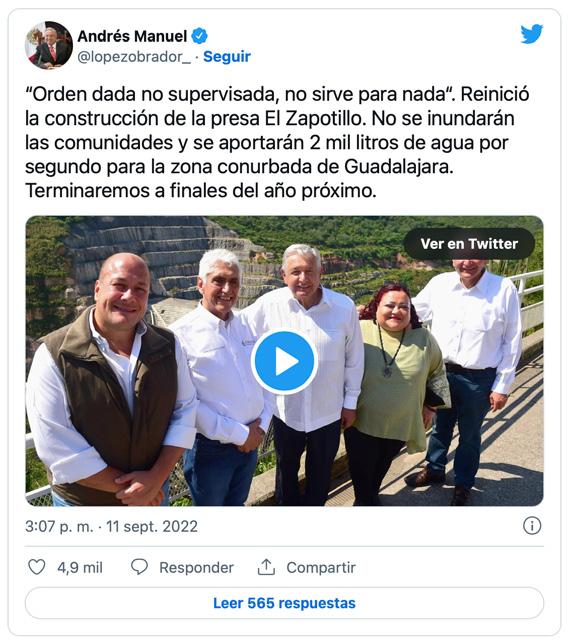Click the tweet text about El Zapotillo
The image size is (568, 642).
pyautogui.click(x=277, y=142)
